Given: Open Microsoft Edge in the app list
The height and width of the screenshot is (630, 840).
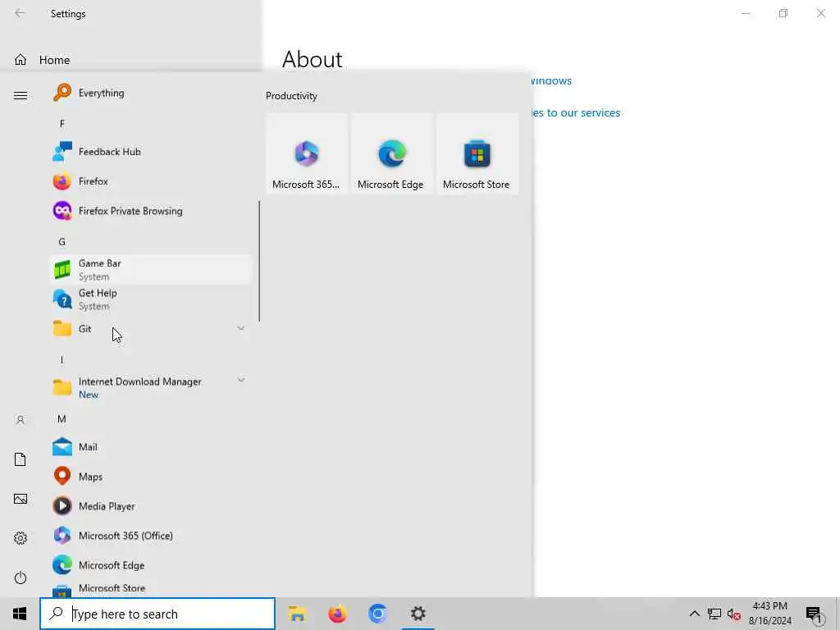Looking at the screenshot, I should tap(150, 564).
